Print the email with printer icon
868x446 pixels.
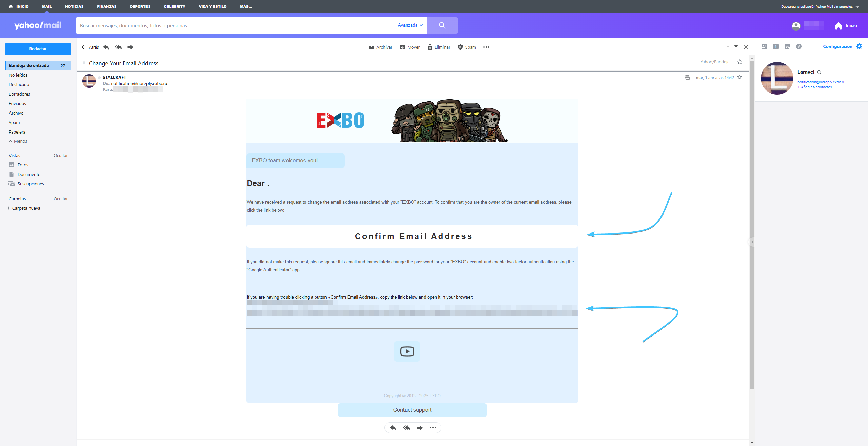(687, 78)
